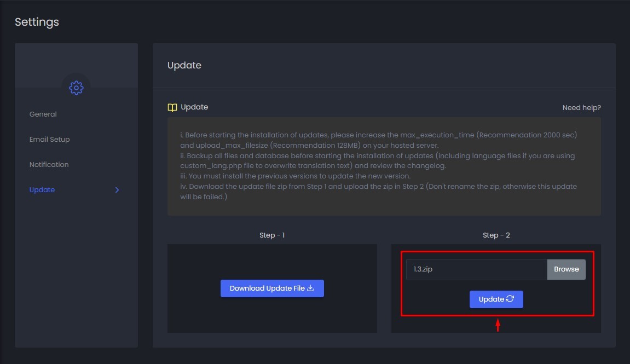Expand the chevron next to Update menu item

click(117, 190)
